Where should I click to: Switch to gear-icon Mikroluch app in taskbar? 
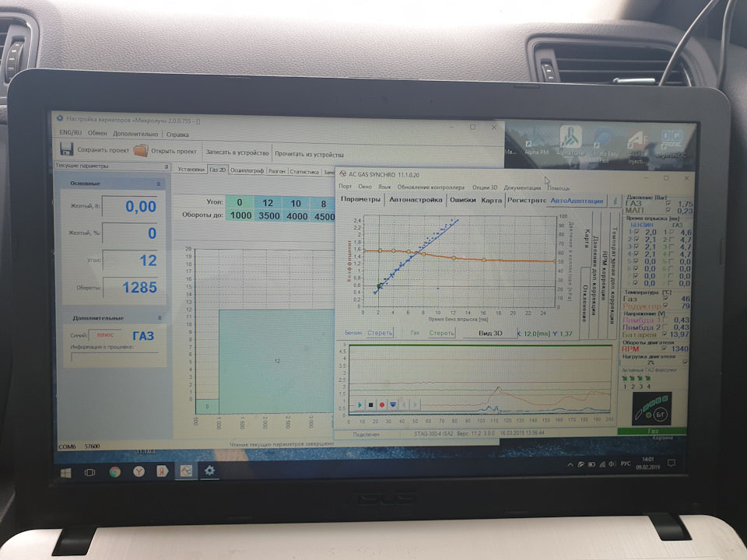[x=209, y=471]
